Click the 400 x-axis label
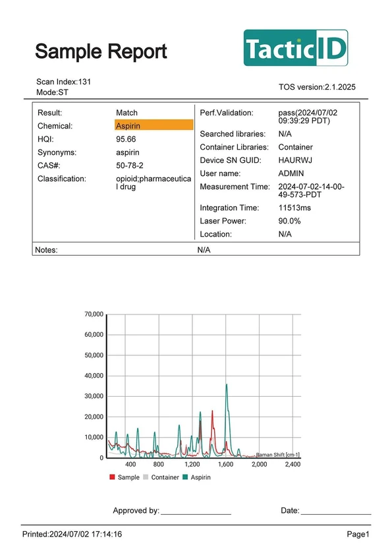392x555 pixels. 130,464
